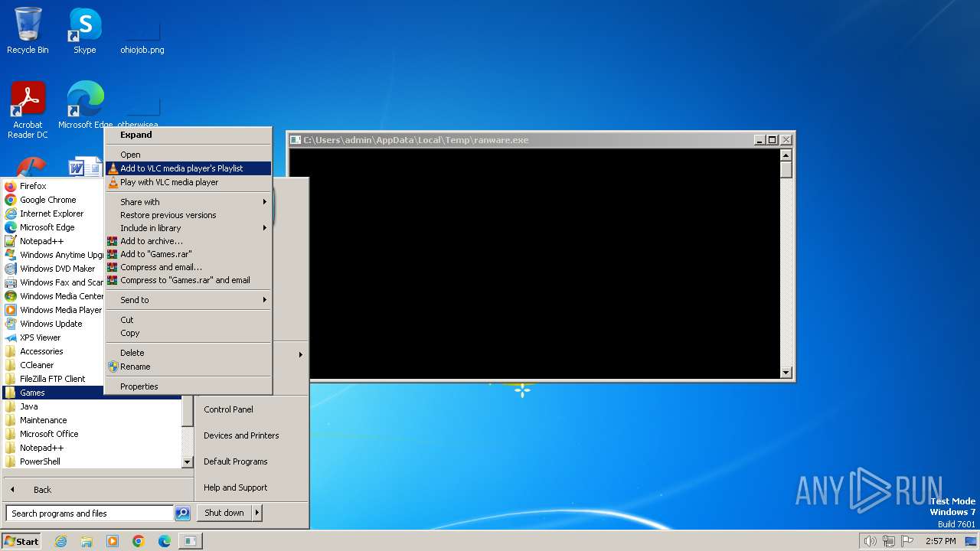Open Acrobat Reader DC shortcut
The height and width of the screenshot is (551, 980).
click(x=28, y=109)
